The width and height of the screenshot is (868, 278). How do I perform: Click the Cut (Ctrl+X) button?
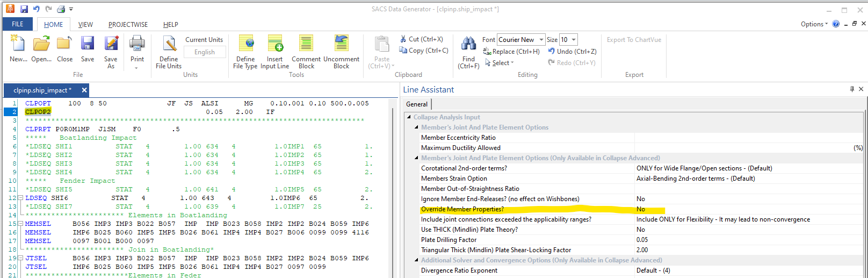pos(421,39)
